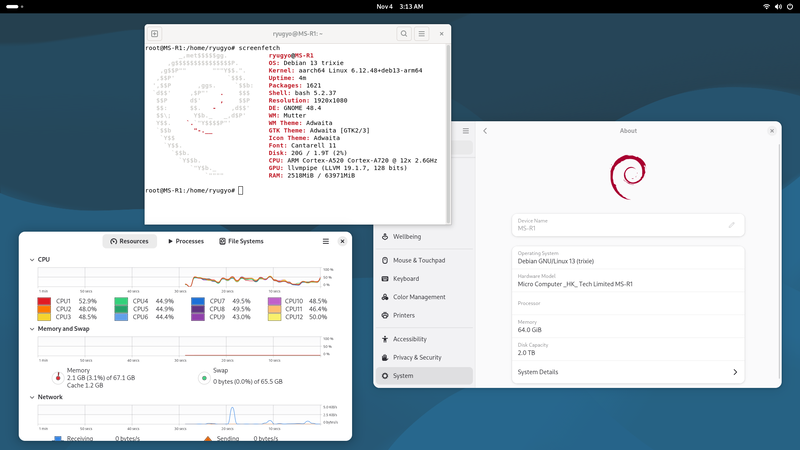
Task: Change the CPU3 yellow color swatch
Action: 44,317
